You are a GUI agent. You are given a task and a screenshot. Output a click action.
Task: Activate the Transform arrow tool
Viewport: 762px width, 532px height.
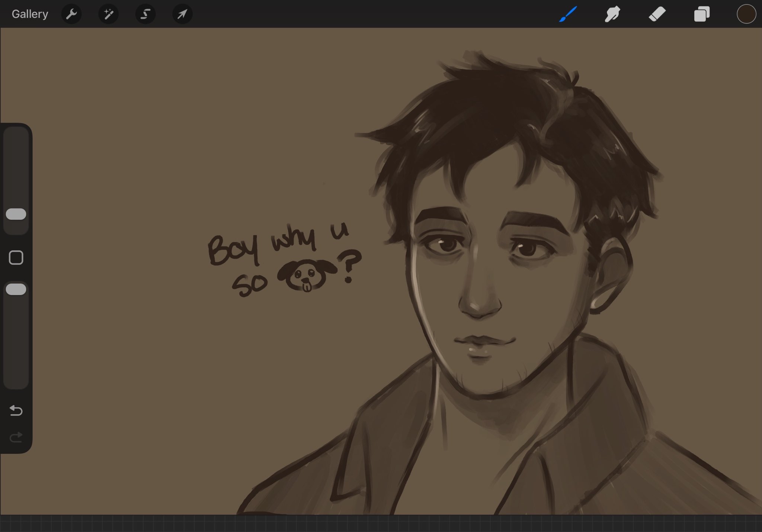point(182,14)
